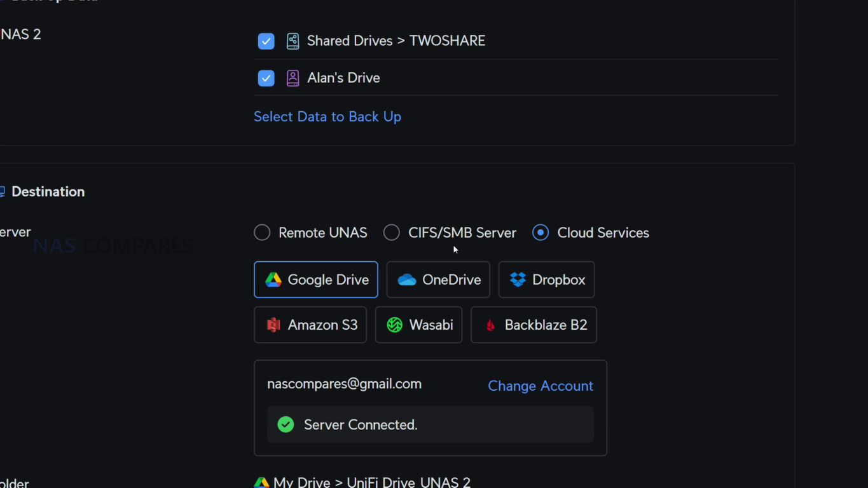Screen dimensions: 868x488
Task: Choose Amazon S3 as cloud destination
Action: point(310,325)
